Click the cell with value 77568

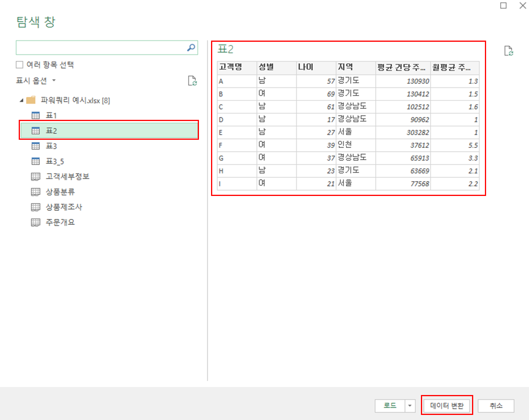coord(403,183)
